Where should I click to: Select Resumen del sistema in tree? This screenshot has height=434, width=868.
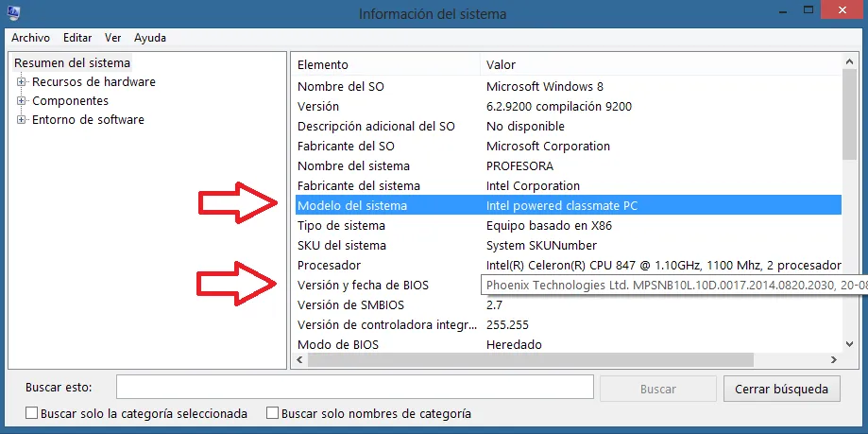pos(72,63)
